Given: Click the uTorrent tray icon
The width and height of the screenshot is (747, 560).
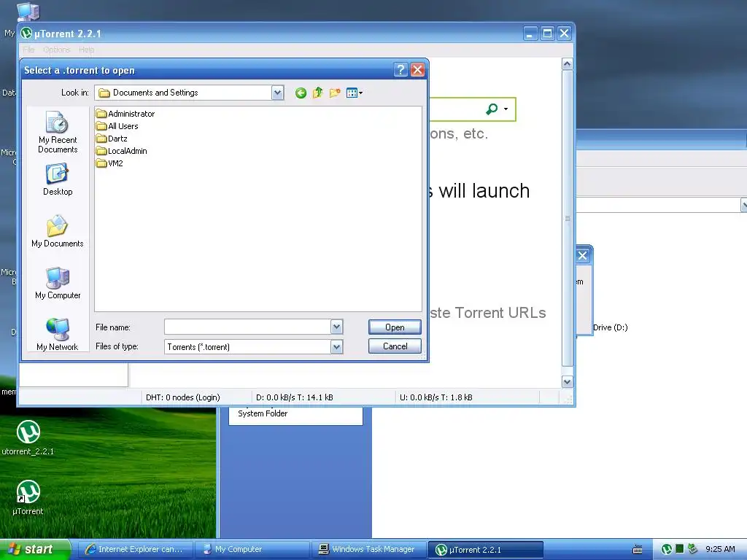Looking at the screenshot, I should [x=667, y=550].
